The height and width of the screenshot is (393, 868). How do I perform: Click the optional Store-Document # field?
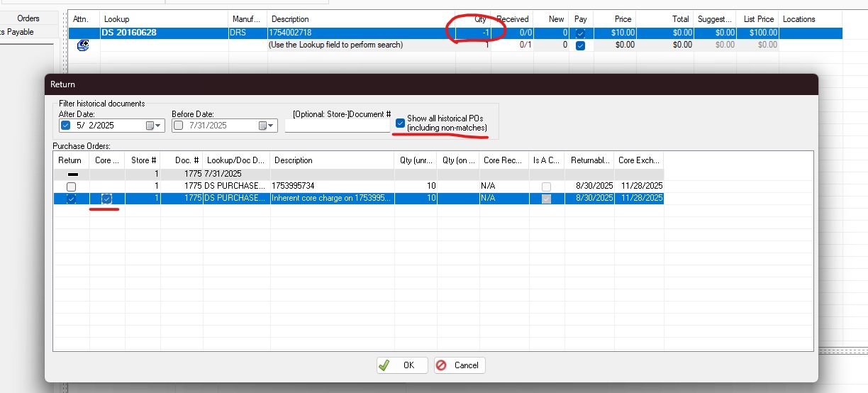pyautogui.click(x=337, y=125)
